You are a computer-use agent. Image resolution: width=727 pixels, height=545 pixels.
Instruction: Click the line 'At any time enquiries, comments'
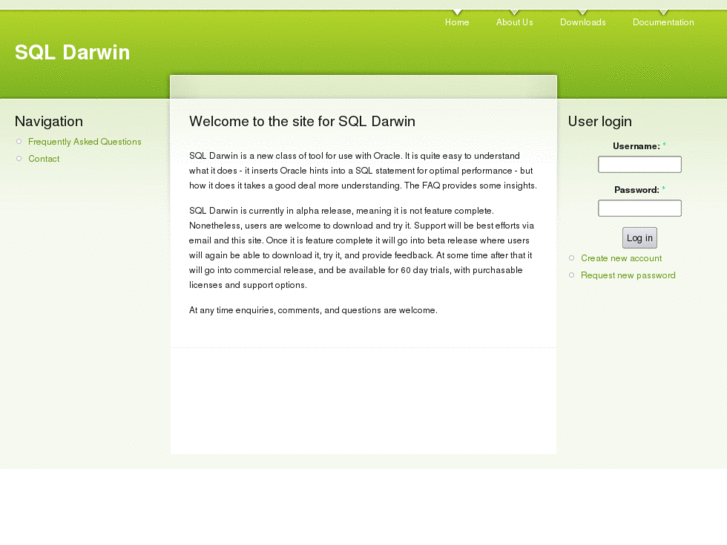[313, 310]
